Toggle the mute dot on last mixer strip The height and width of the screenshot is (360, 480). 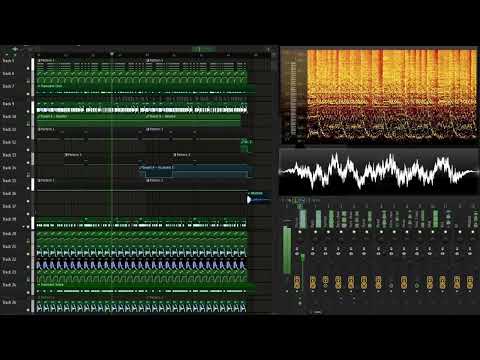click(473, 232)
